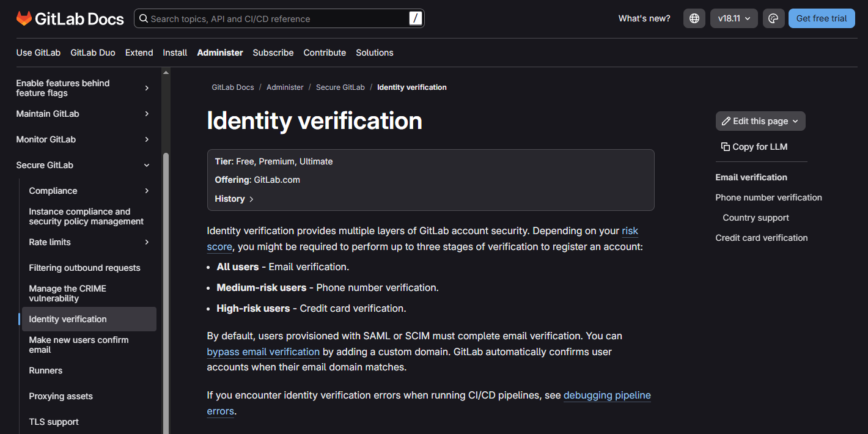The width and height of the screenshot is (868, 434).
Task: Expand the Monitor GitLab chevron
Action: pyautogui.click(x=147, y=139)
